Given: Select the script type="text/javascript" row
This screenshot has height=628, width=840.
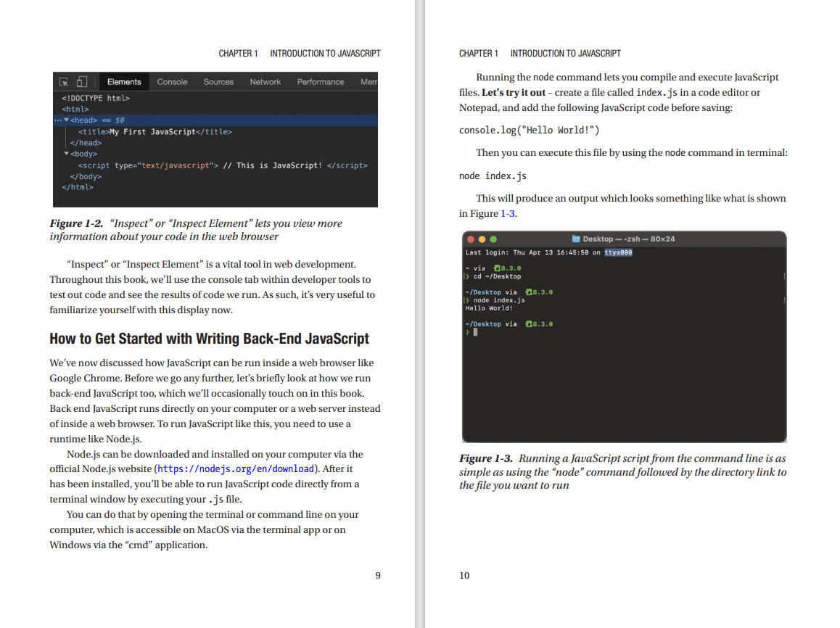Looking at the screenshot, I should (x=223, y=165).
